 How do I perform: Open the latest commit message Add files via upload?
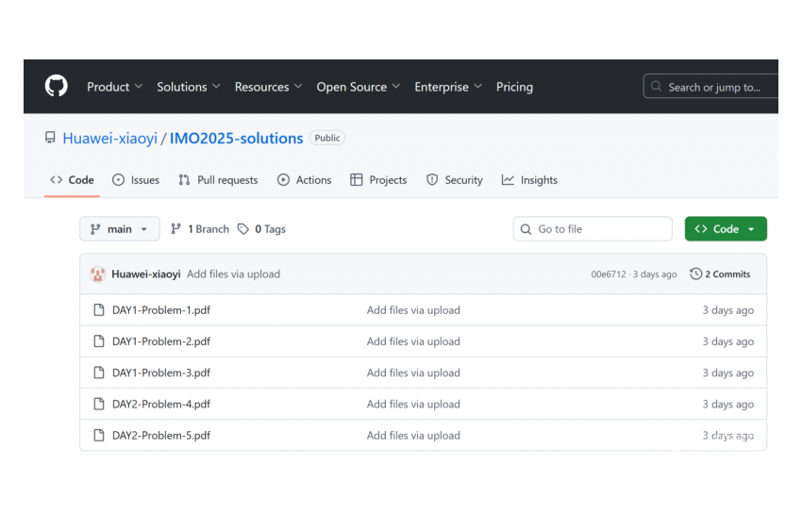(x=233, y=274)
